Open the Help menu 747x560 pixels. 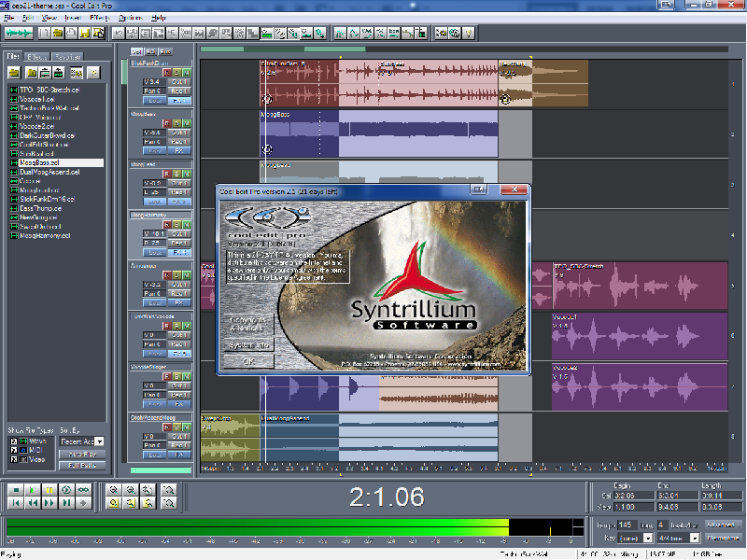pyautogui.click(x=158, y=18)
